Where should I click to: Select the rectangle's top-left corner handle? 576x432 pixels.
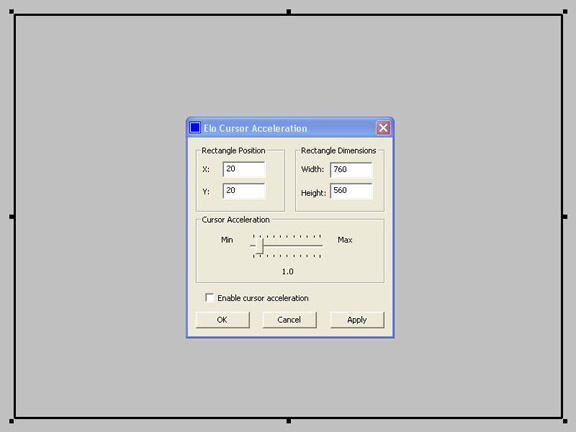point(11,12)
